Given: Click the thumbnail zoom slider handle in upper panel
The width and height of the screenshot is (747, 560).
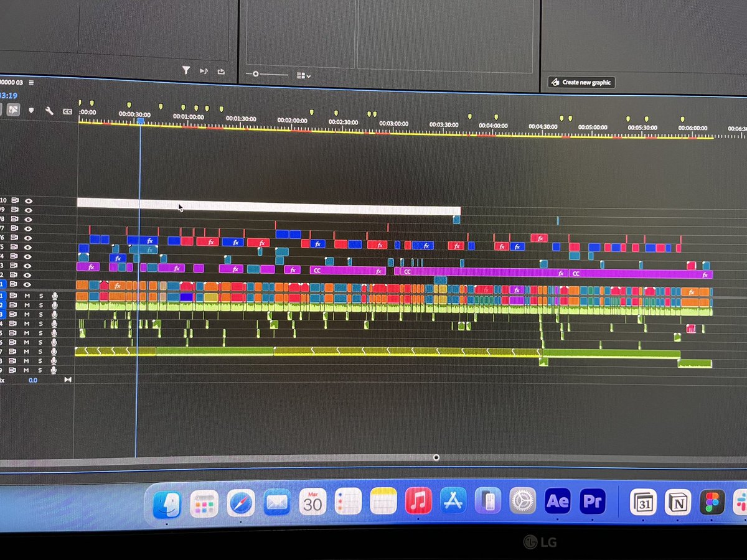Looking at the screenshot, I should 255,73.
